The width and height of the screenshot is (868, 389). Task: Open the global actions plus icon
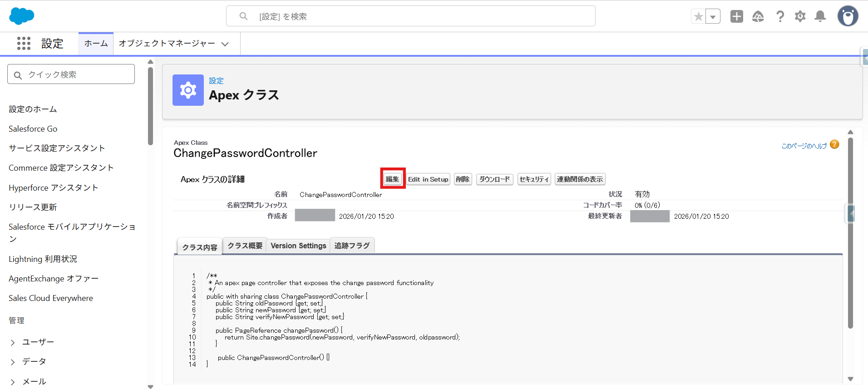pos(737,16)
